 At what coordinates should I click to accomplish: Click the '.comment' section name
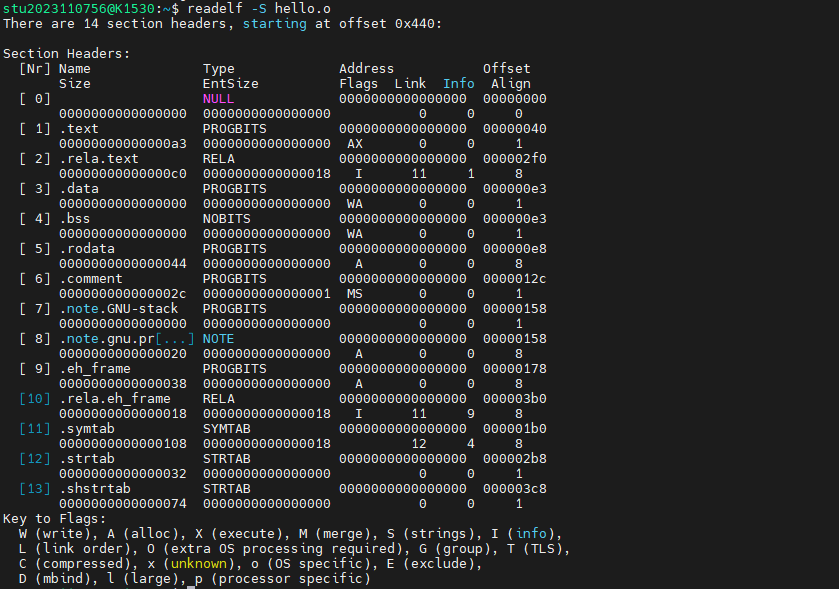90,278
